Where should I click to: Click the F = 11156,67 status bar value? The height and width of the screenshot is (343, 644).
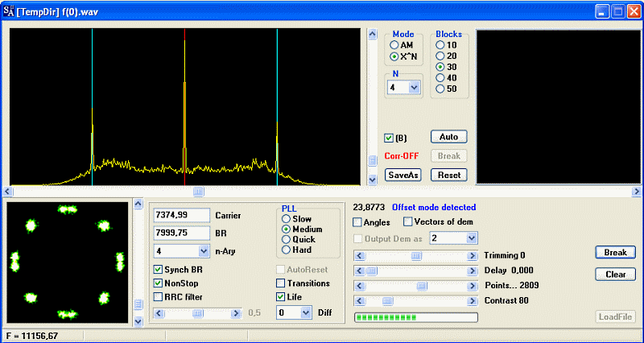[32, 336]
